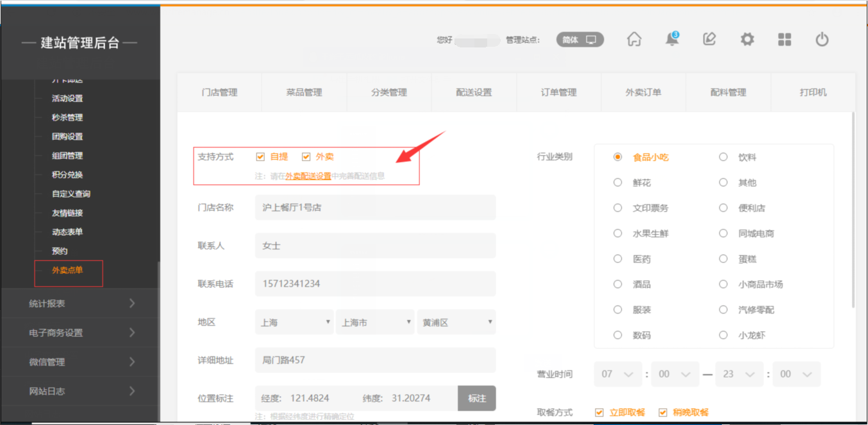This screenshot has height=425, width=868.
Task: Click the 外卖配送设置 link
Action: point(308,176)
